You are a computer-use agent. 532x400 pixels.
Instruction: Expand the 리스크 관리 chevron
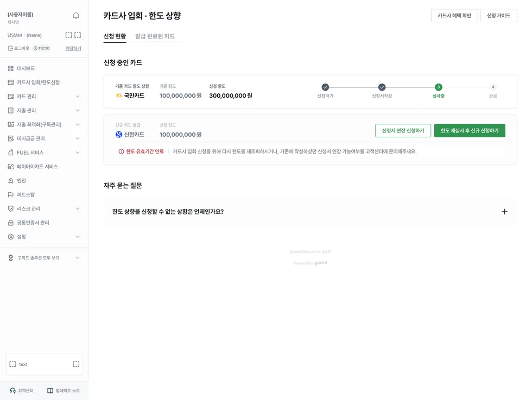[x=78, y=208]
